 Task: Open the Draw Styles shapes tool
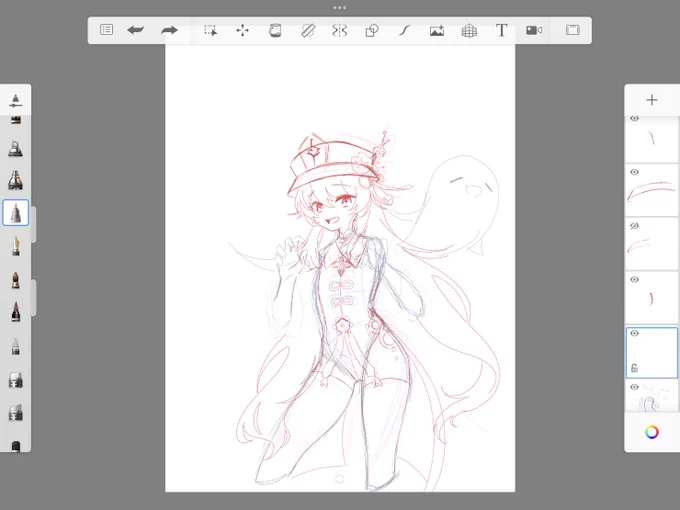coord(372,30)
